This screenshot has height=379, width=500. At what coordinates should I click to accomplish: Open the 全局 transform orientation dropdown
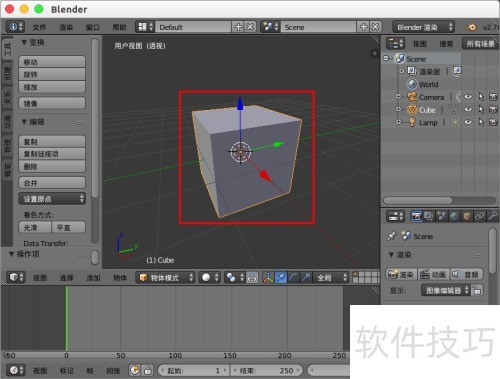331,277
